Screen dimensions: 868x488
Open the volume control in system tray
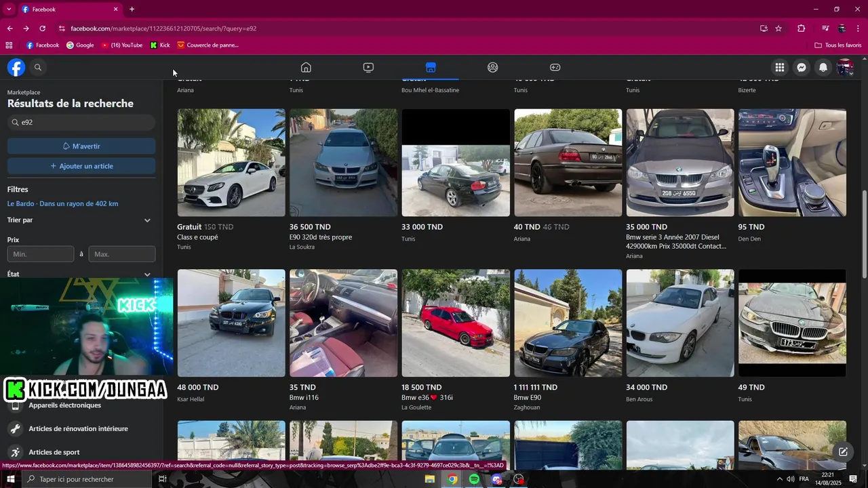(x=791, y=479)
